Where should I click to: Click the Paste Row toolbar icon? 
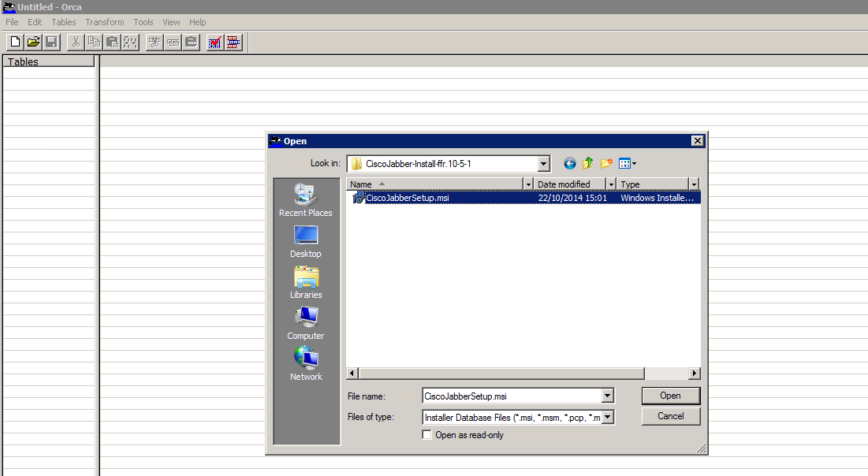tap(192, 42)
